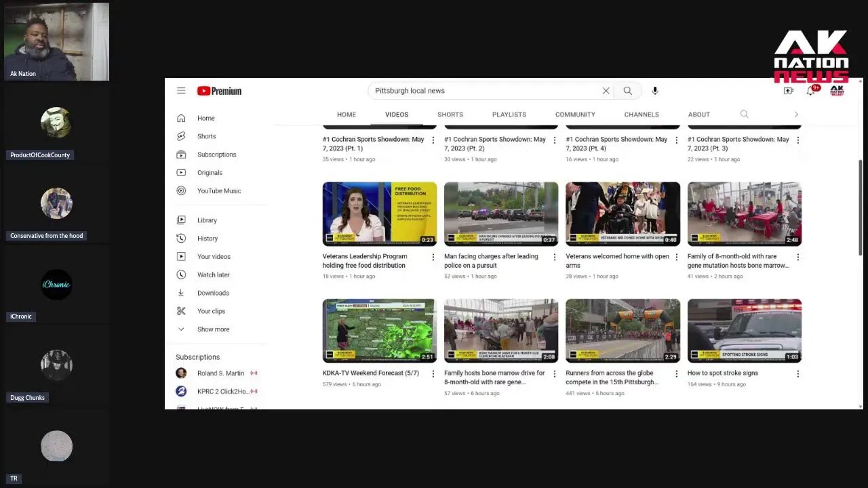
Task: Click the page vertical scrollbar thumb
Action: point(861,208)
